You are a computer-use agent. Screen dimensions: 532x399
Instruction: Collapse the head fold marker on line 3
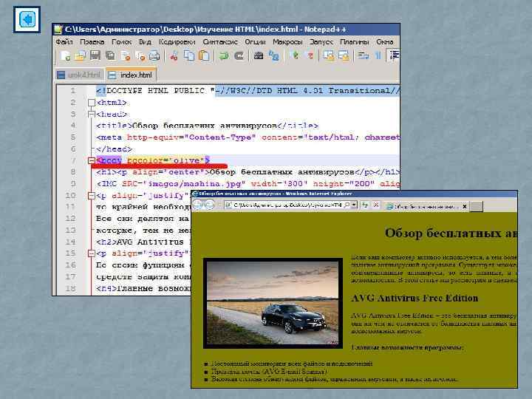(x=92, y=114)
